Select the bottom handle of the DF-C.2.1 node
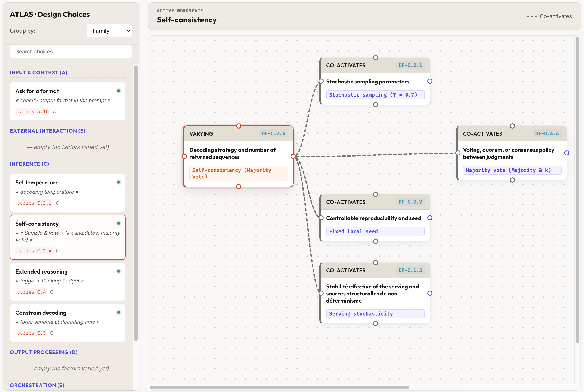The image size is (584, 392). 376,104
